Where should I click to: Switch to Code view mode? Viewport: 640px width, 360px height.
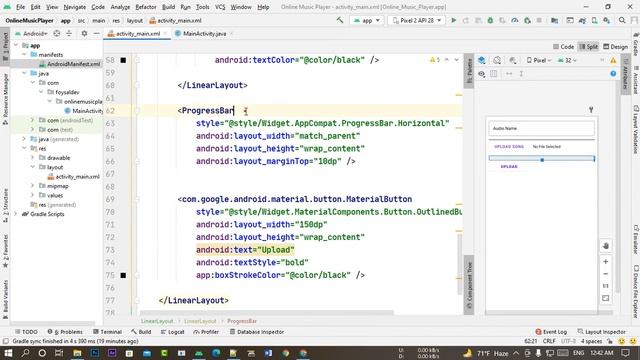click(563, 47)
